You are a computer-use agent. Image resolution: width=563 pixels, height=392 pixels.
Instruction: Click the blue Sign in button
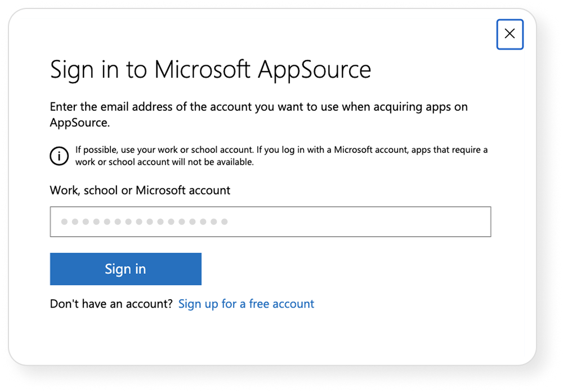[126, 269]
